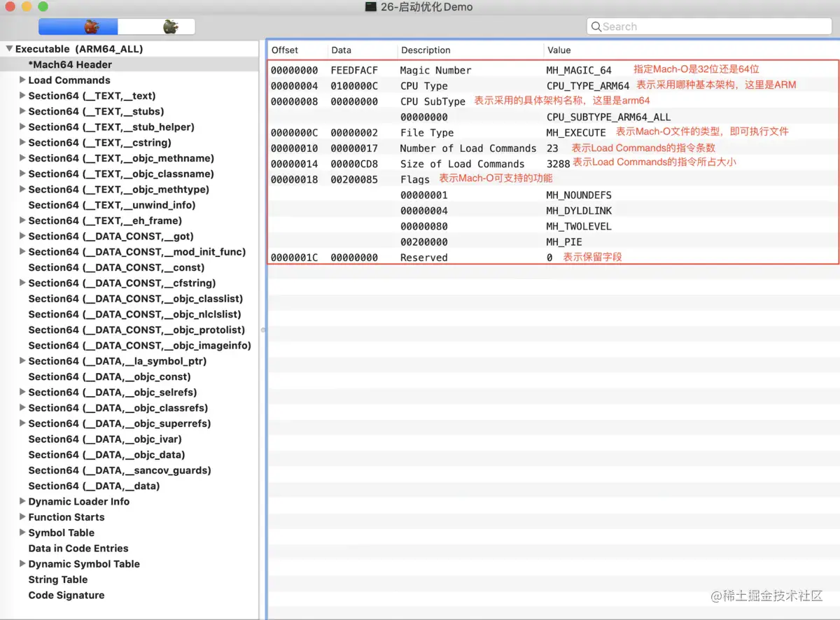Select Section64 (__DATA,__sancov_guards) row

[x=129, y=470]
